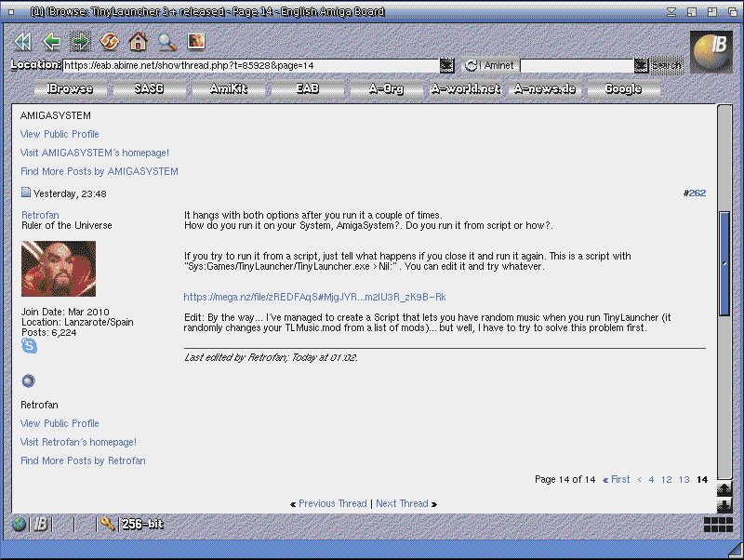This screenshot has width=744, height=560.
Task: Click the window depth gadget at far right
Action: (734, 11)
